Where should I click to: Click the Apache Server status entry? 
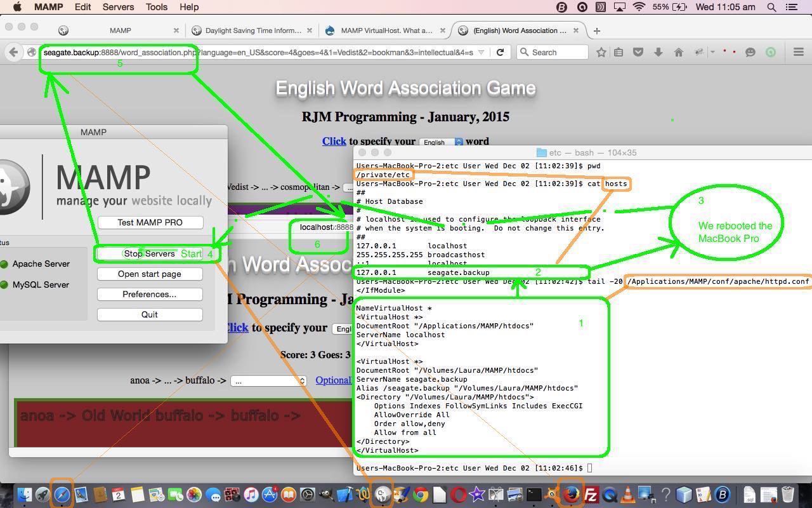35,264
